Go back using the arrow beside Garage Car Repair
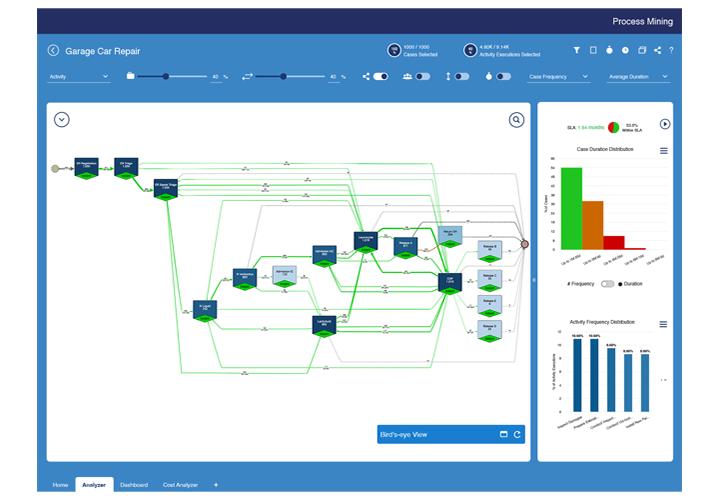The height and width of the screenshot is (500, 719). (x=53, y=50)
